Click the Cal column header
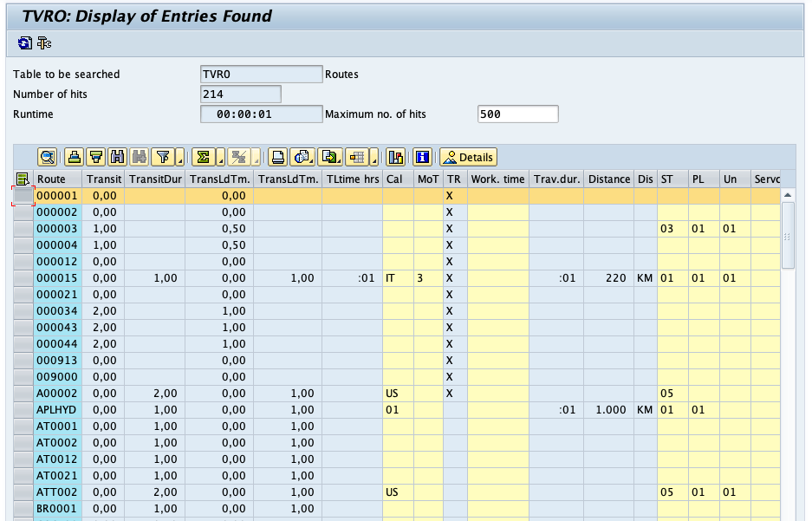The image size is (812, 521). pos(398,179)
